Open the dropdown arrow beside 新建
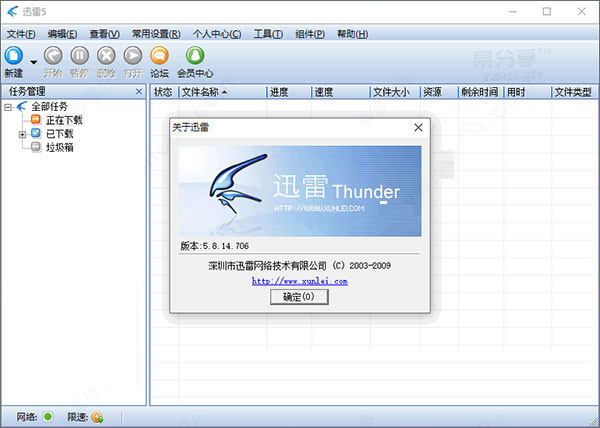 click(x=33, y=61)
